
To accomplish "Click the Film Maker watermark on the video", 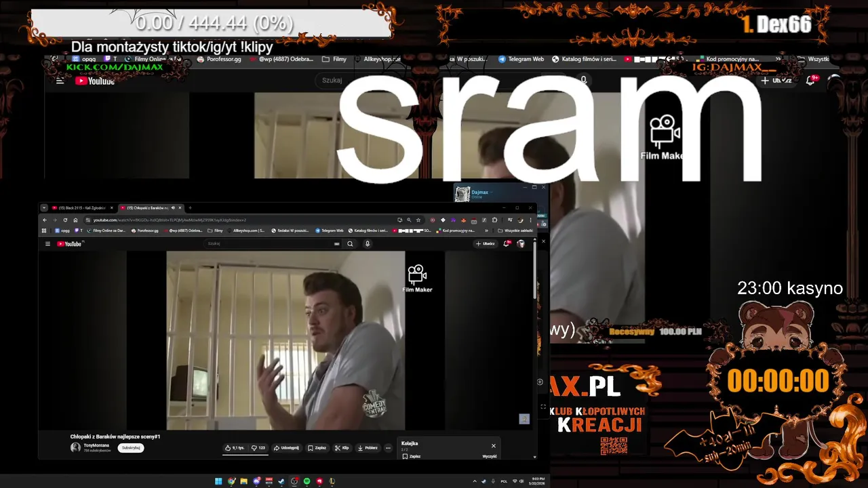I will tap(417, 279).
